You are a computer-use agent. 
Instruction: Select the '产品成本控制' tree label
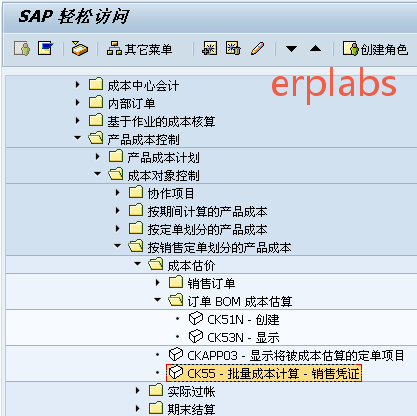pyautogui.click(x=143, y=140)
